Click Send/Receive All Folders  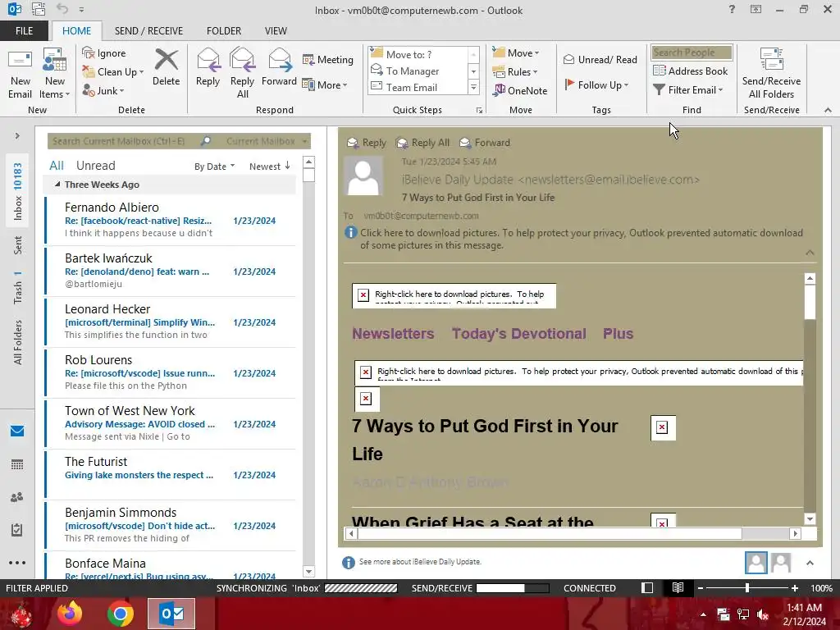771,74
